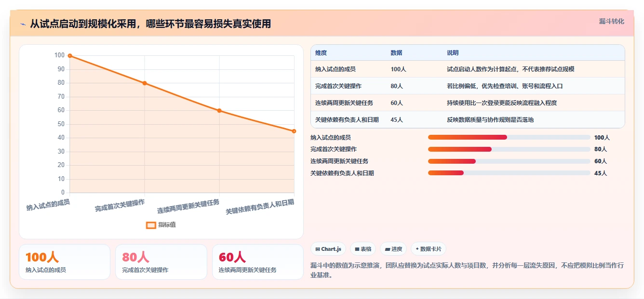
Task: Click the lightning icon before the title
Action: 23,24
